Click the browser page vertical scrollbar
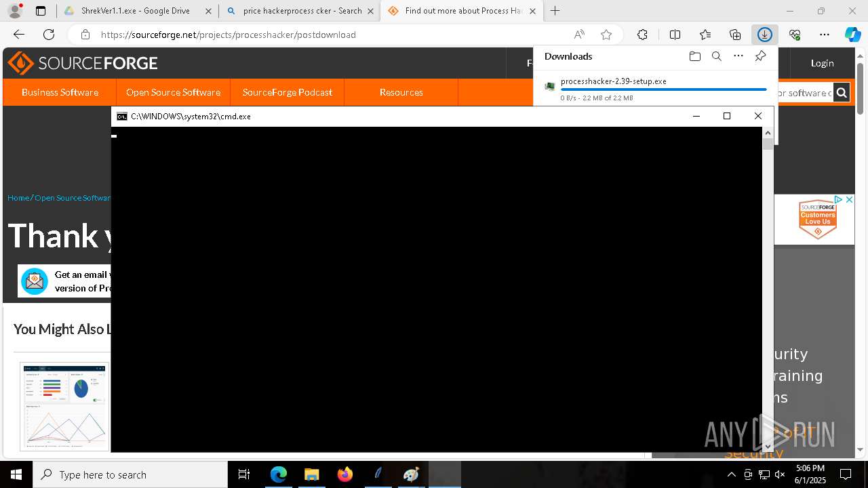Image resolution: width=868 pixels, height=488 pixels. pyautogui.click(x=861, y=88)
